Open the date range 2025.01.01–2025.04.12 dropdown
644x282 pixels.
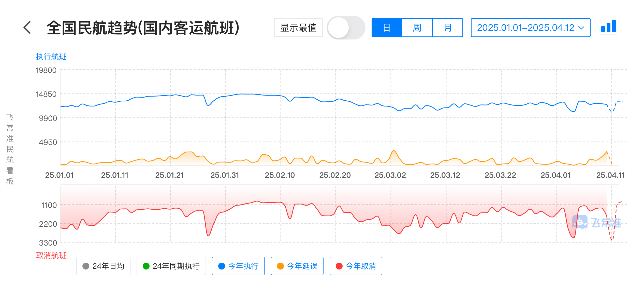(530, 28)
